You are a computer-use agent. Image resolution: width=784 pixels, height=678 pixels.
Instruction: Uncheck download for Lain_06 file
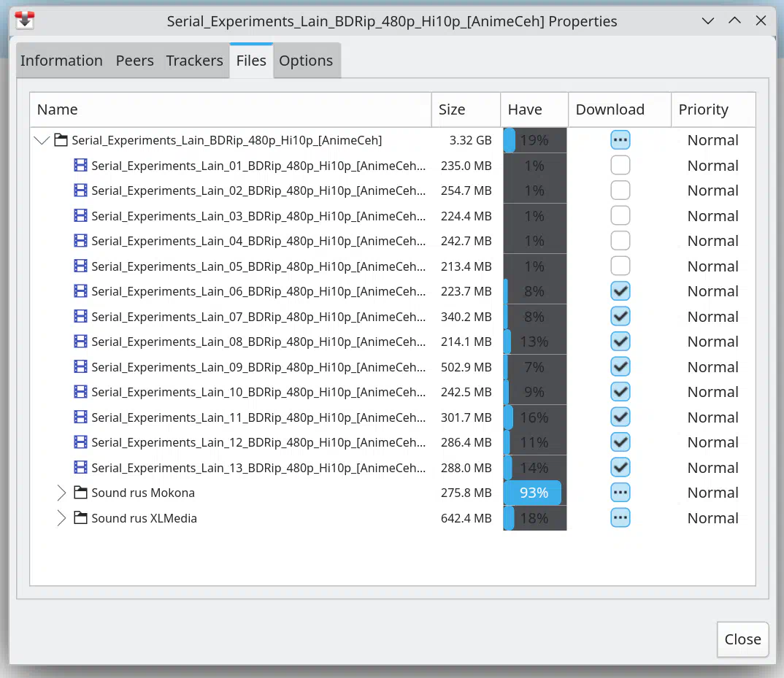point(620,291)
